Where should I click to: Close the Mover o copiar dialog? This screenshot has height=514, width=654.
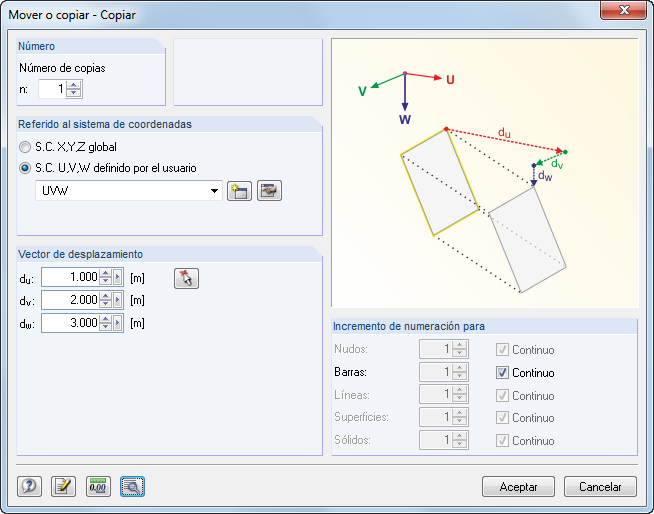click(624, 10)
